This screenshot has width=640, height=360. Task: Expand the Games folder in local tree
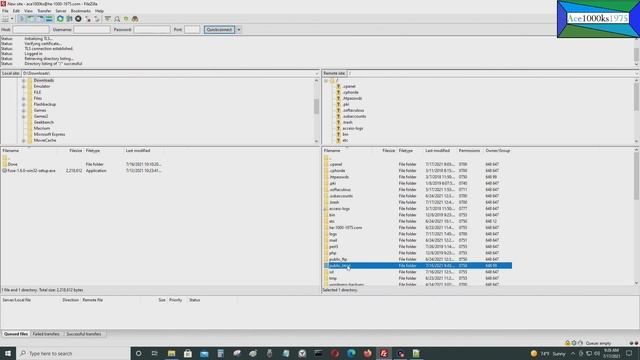coord(23,110)
